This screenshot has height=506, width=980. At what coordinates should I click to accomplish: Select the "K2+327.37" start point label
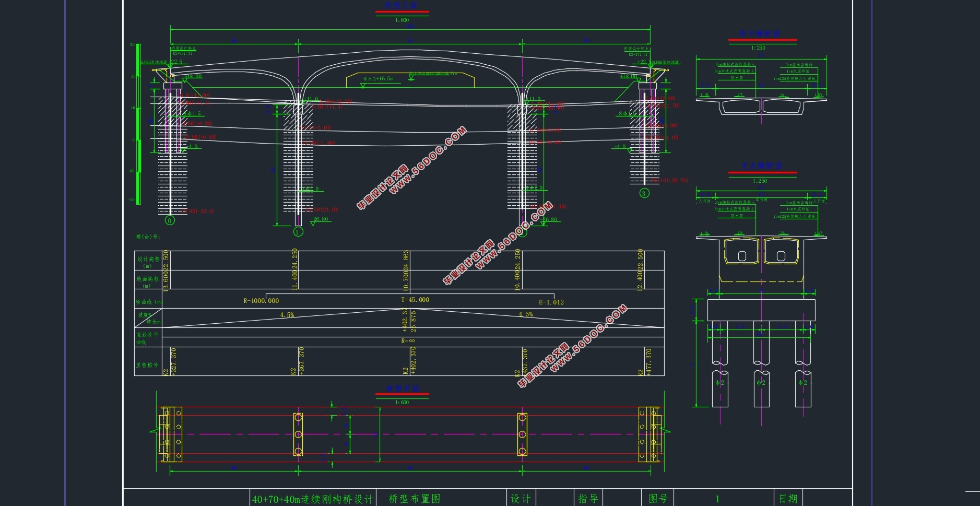tap(182, 54)
